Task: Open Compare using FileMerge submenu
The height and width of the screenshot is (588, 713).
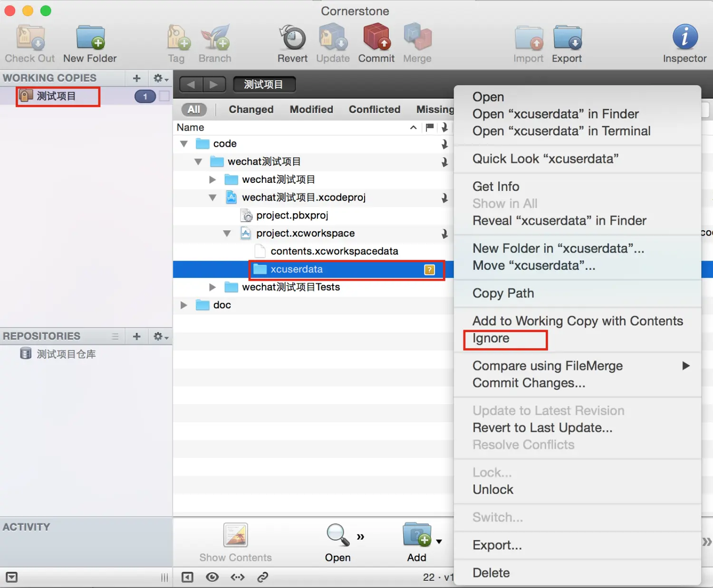Action: 577,366
